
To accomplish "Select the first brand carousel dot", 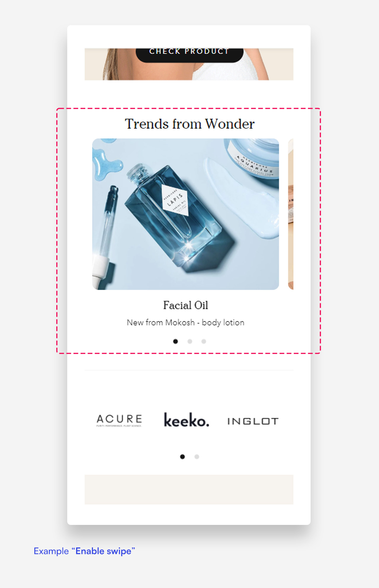I will pyautogui.click(x=182, y=457).
